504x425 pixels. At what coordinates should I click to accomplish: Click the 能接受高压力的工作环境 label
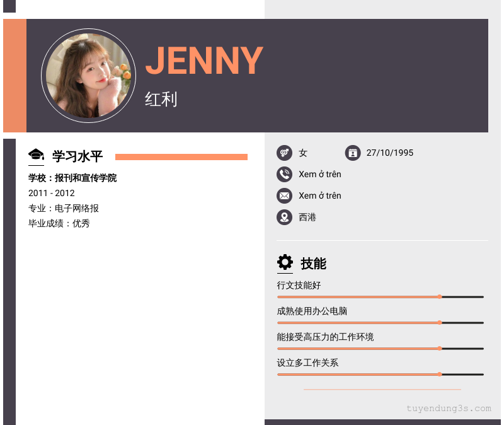pos(325,337)
